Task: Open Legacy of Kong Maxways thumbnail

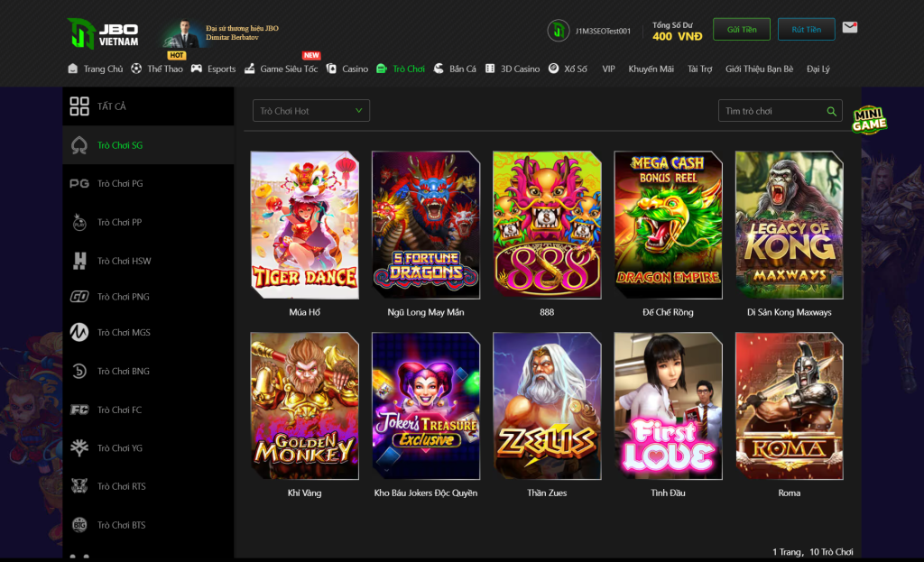Action: 789,225
